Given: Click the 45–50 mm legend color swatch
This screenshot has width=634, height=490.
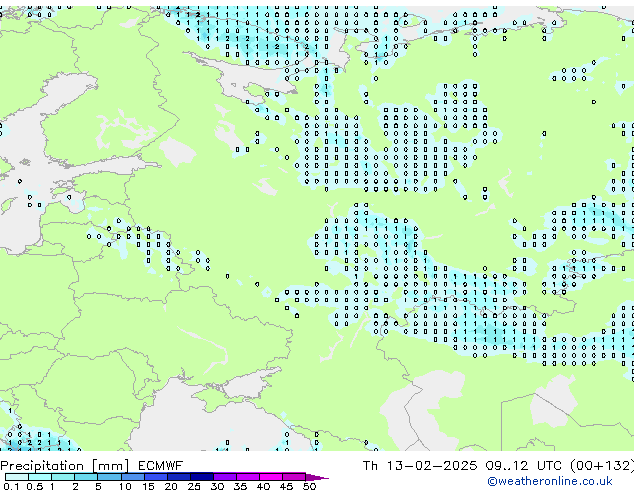Looking at the screenshot, I should point(294,477).
